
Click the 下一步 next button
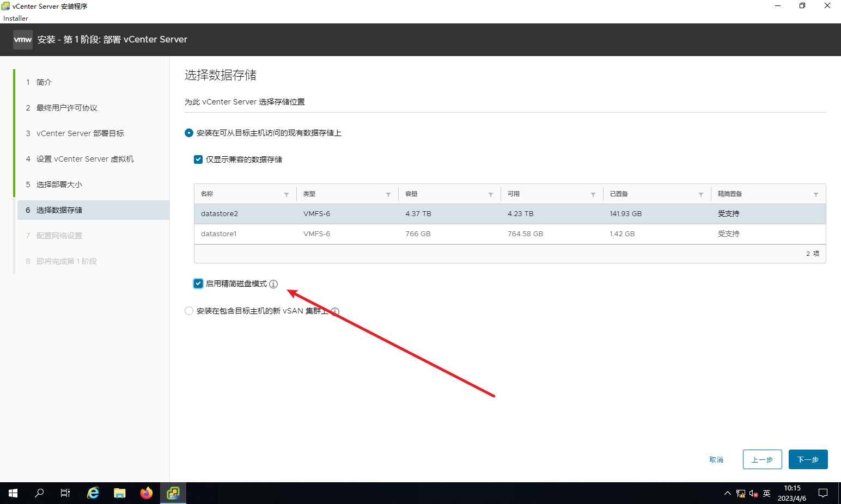tap(808, 459)
